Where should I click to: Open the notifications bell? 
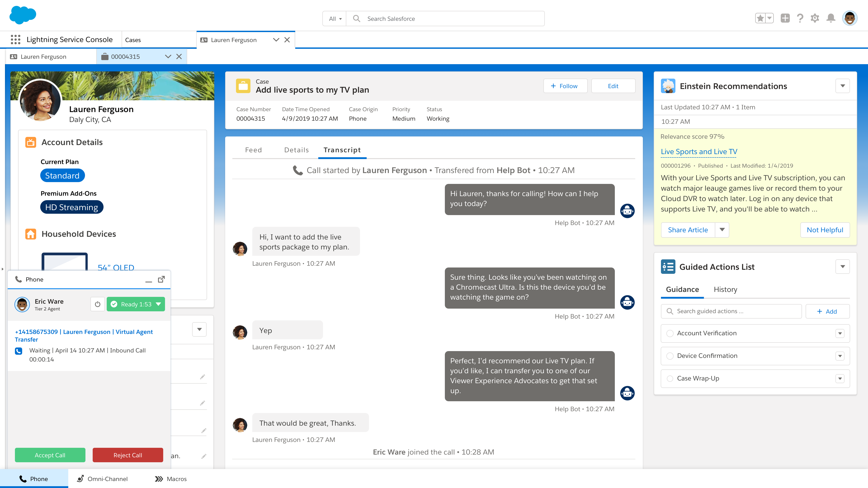[831, 18]
